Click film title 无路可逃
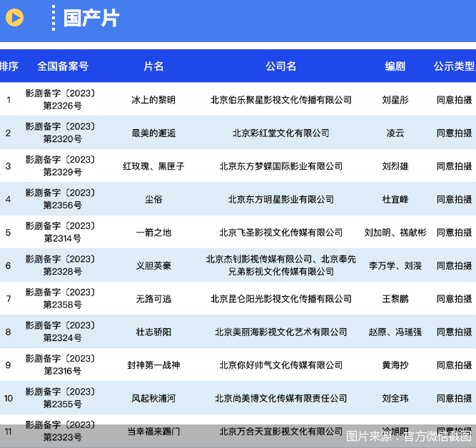Image resolution: width=476 pixels, height=448 pixels. pos(153,299)
